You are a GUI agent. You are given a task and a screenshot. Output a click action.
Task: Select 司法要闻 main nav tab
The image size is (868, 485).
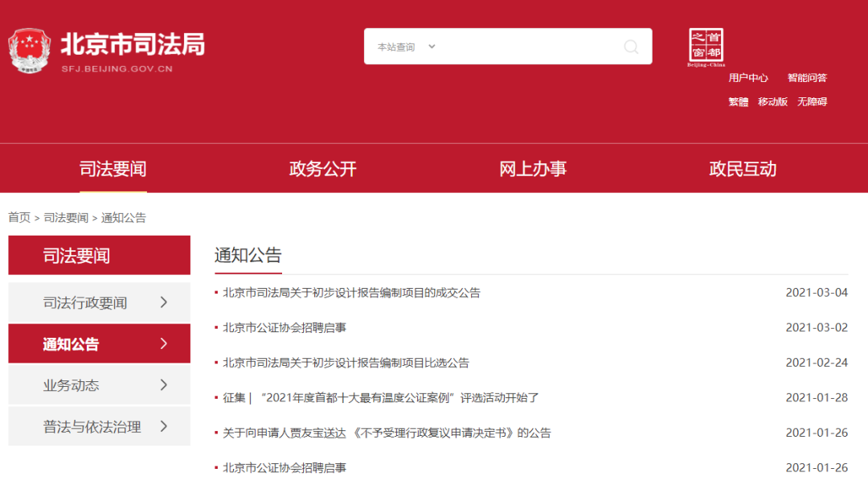point(113,168)
